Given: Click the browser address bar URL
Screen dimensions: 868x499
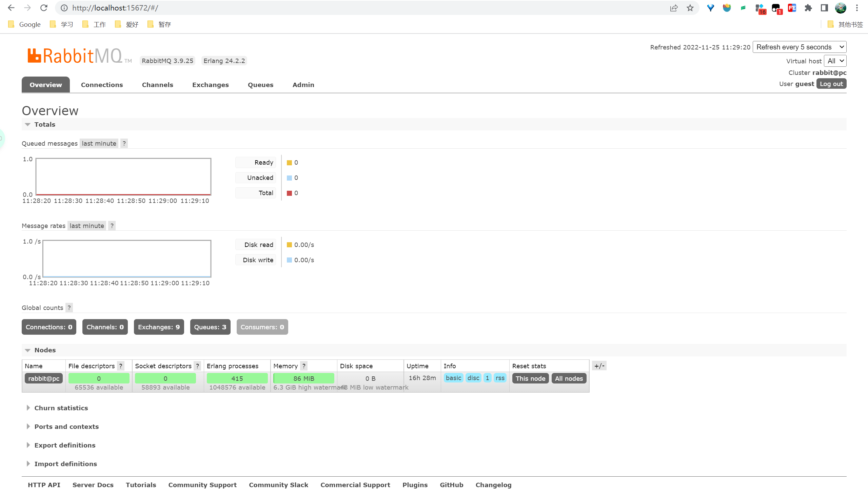Looking at the screenshot, I should pyautogui.click(x=115, y=8).
